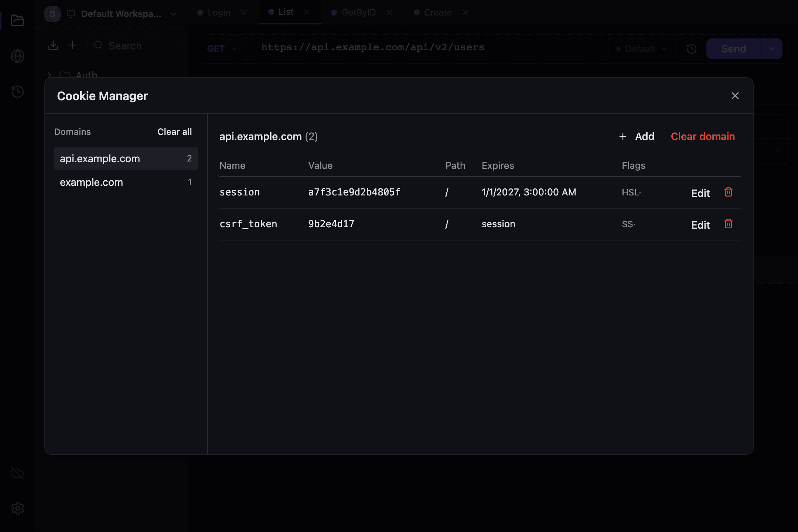Open the Default environment dropdown

click(x=642, y=49)
